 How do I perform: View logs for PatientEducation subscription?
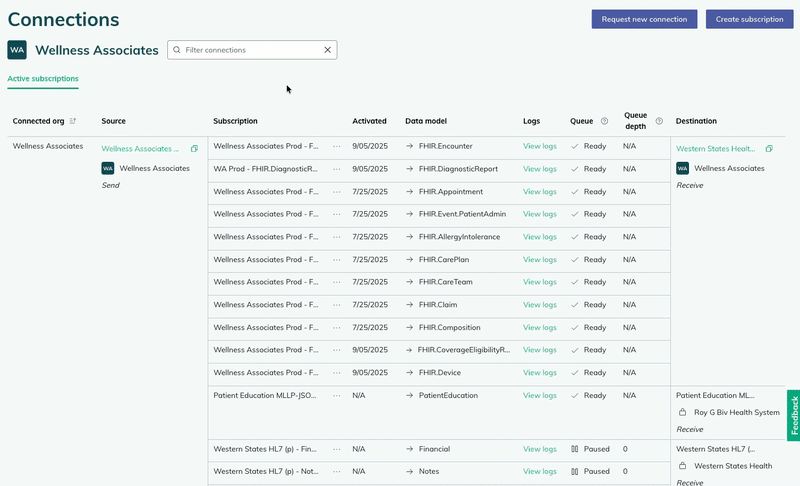coord(539,396)
